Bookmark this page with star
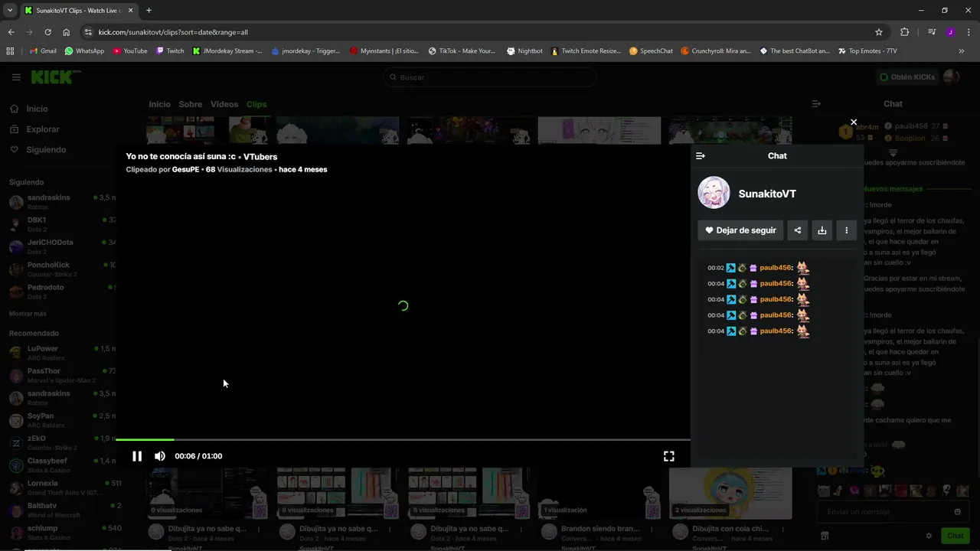This screenshot has width=980, height=551. click(879, 32)
